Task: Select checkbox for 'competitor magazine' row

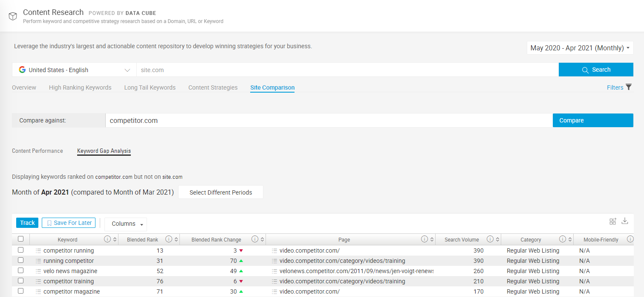Action: [x=20, y=291]
